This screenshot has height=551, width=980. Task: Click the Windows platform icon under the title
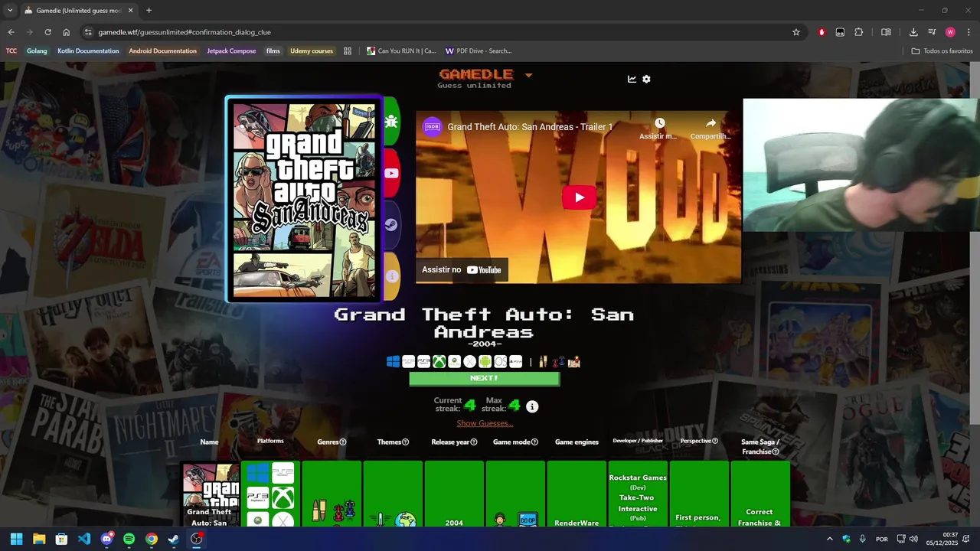coord(393,361)
